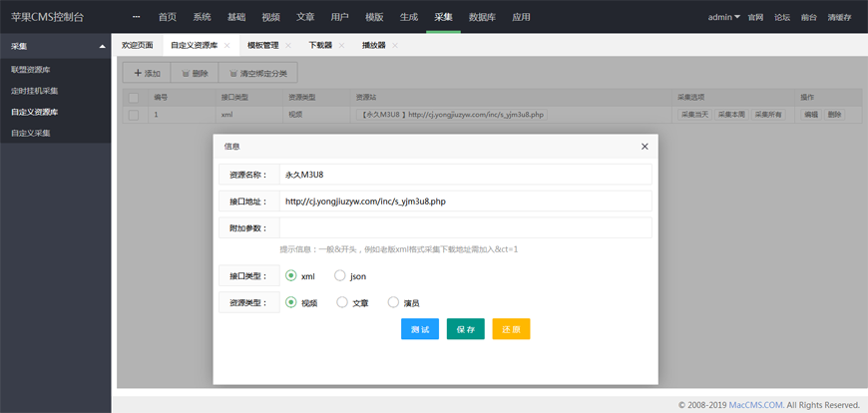Click the 测试 button
The height and width of the screenshot is (413, 868).
(x=420, y=329)
